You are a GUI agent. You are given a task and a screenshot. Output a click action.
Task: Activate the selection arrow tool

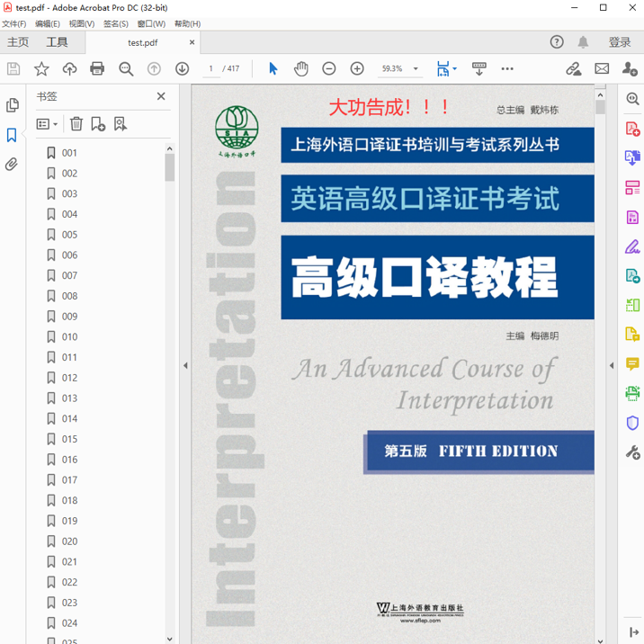[x=273, y=68]
